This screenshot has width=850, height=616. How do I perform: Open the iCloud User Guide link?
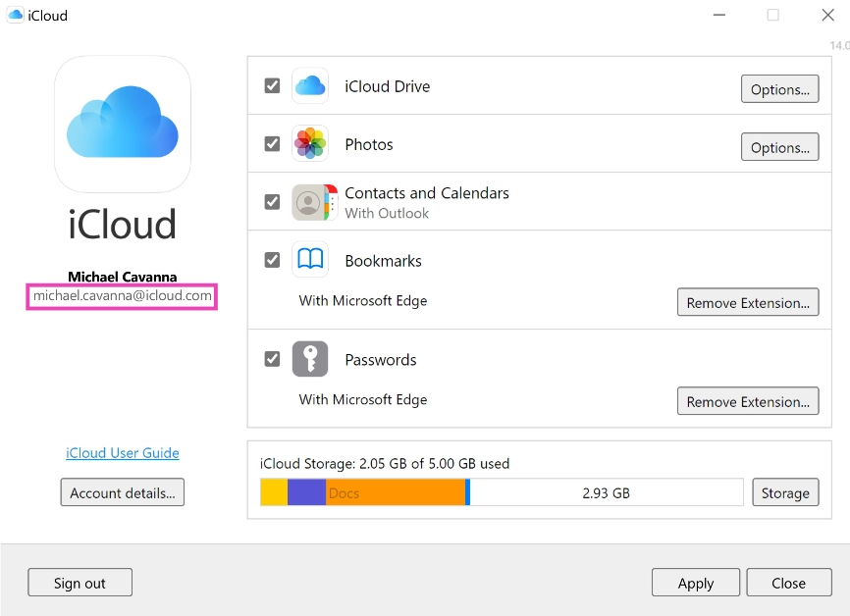pos(123,453)
